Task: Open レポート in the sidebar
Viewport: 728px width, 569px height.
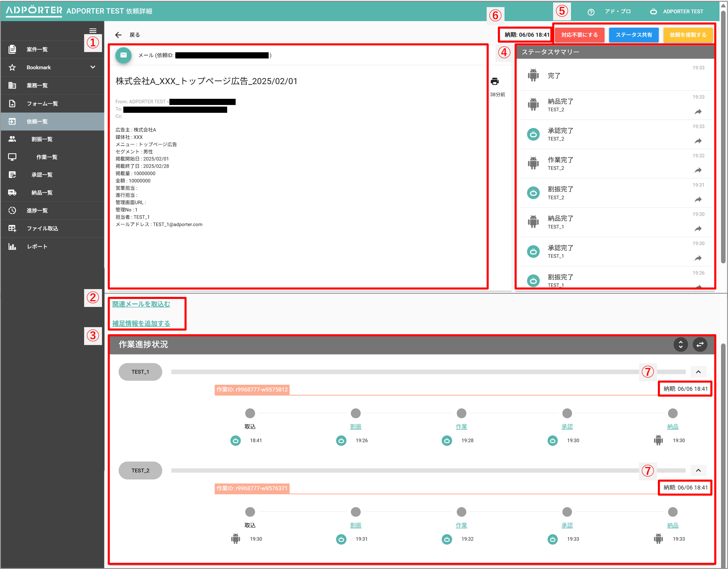Action: (37, 247)
